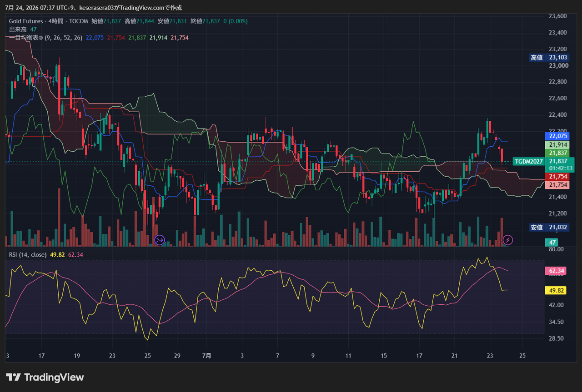The image size is (582, 392).
Task: Click the 22,800 price axis tick
Action: coord(557,82)
